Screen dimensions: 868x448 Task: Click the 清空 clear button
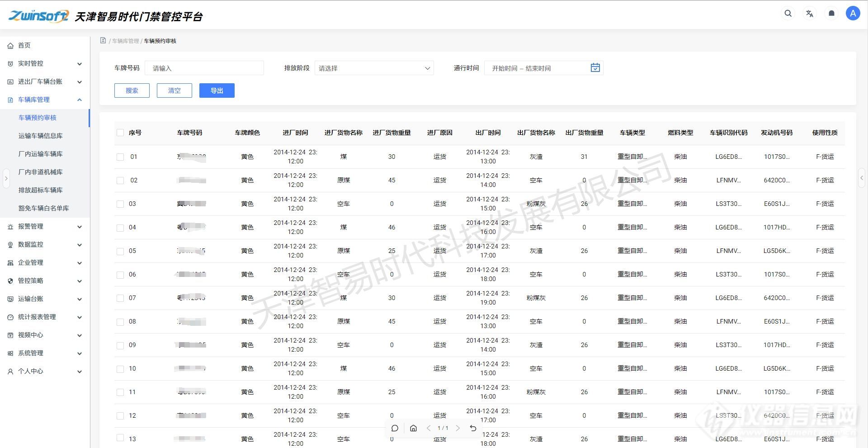(175, 91)
